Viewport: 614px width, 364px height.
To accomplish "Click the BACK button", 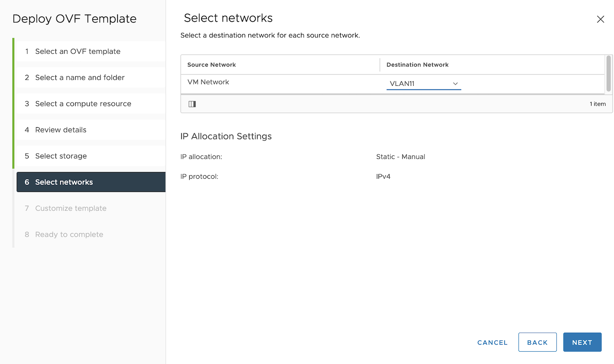I will [537, 342].
